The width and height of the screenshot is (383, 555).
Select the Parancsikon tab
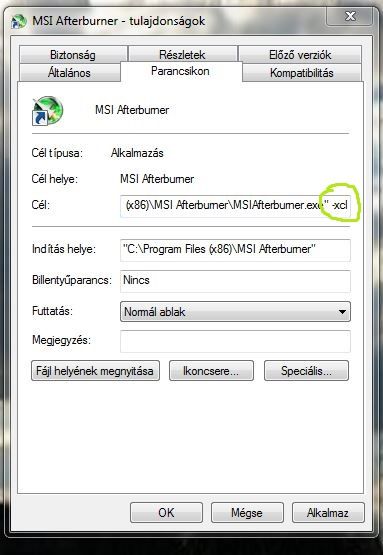[181, 71]
